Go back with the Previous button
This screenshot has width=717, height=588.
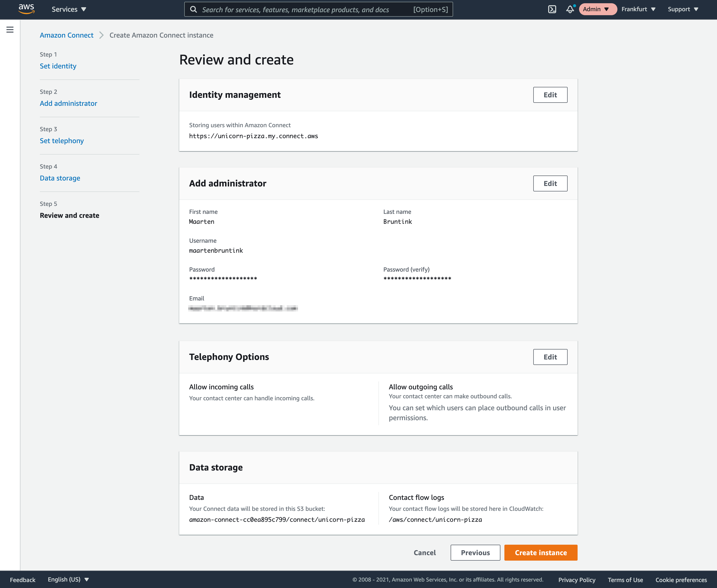pyautogui.click(x=475, y=553)
